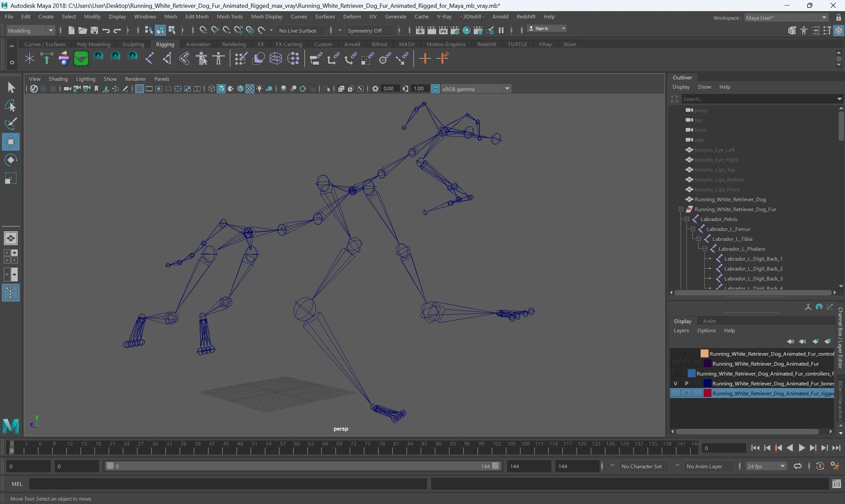Click frame 72 on the time slider
Screen dimensions: 845x504
352,448
